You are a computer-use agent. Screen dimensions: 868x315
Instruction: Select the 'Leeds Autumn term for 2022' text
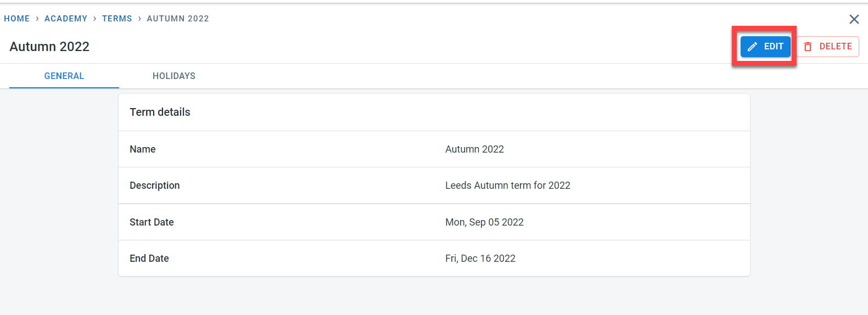coord(508,185)
